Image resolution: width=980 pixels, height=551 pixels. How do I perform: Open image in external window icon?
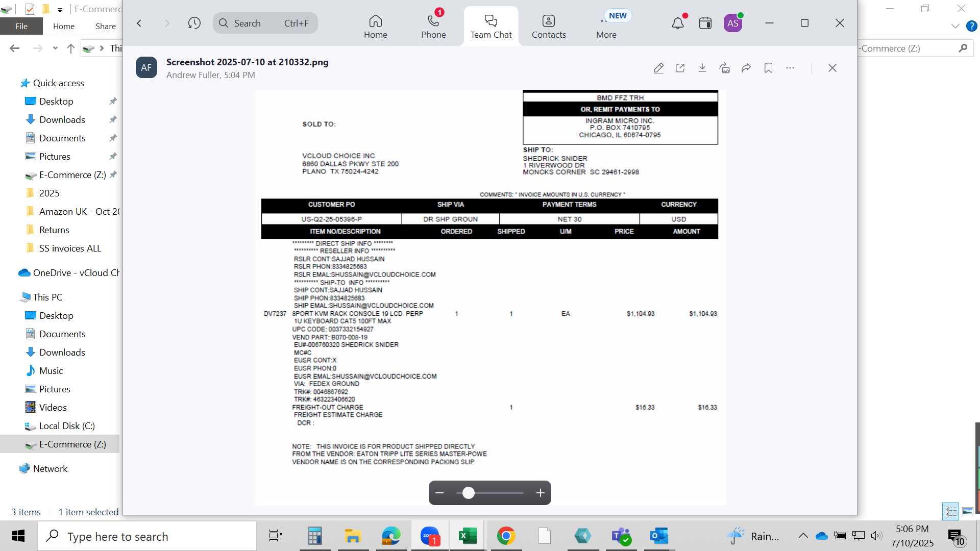tap(680, 68)
